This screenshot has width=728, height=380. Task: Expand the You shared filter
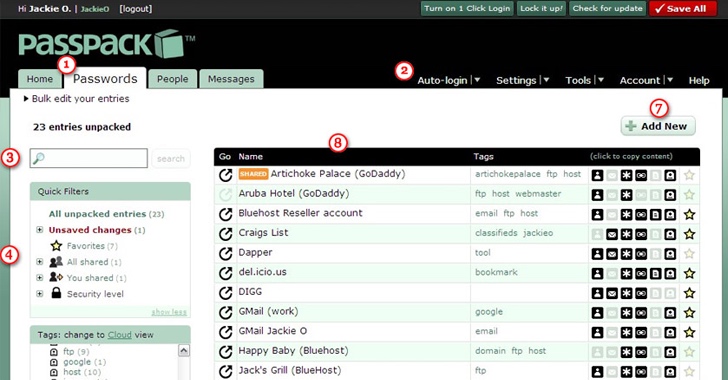click(x=40, y=277)
